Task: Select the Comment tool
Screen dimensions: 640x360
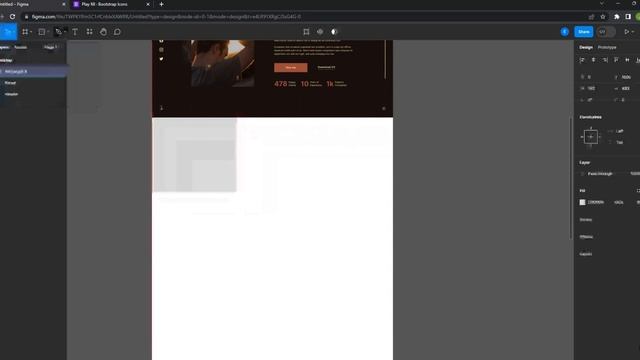Action: click(117, 32)
